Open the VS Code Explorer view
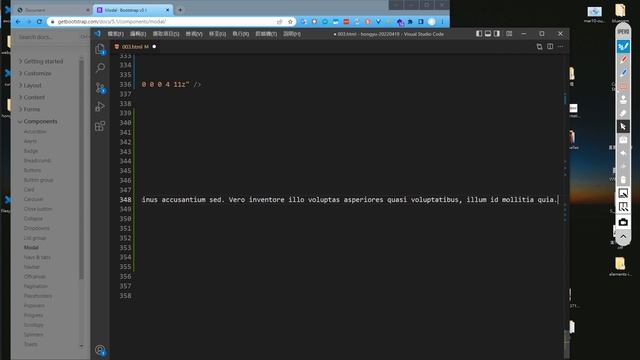The image size is (640, 360). point(100,49)
